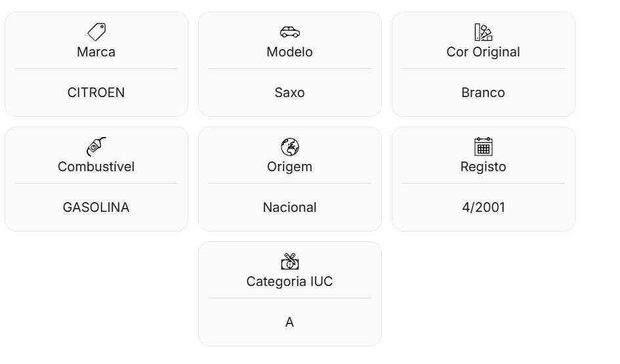The width and height of the screenshot is (620, 364).
Task: Select the Saxo model value
Action: tap(289, 92)
